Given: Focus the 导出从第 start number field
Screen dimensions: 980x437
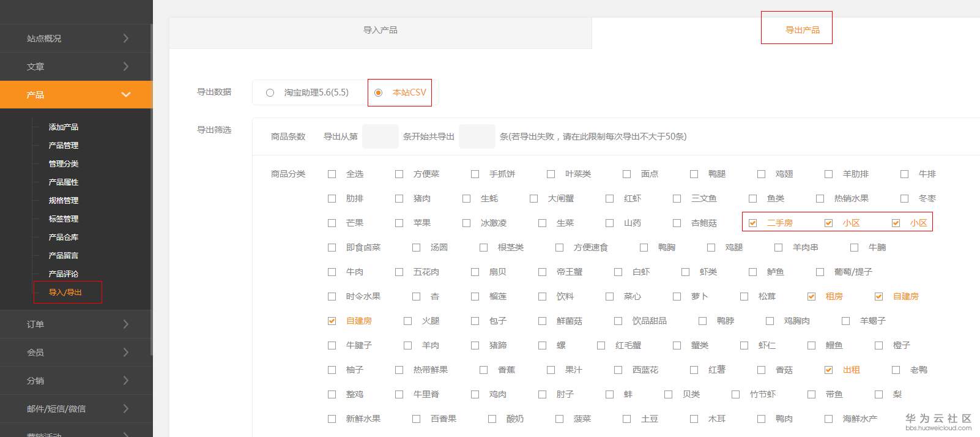Looking at the screenshot, I should coord(380,136).
